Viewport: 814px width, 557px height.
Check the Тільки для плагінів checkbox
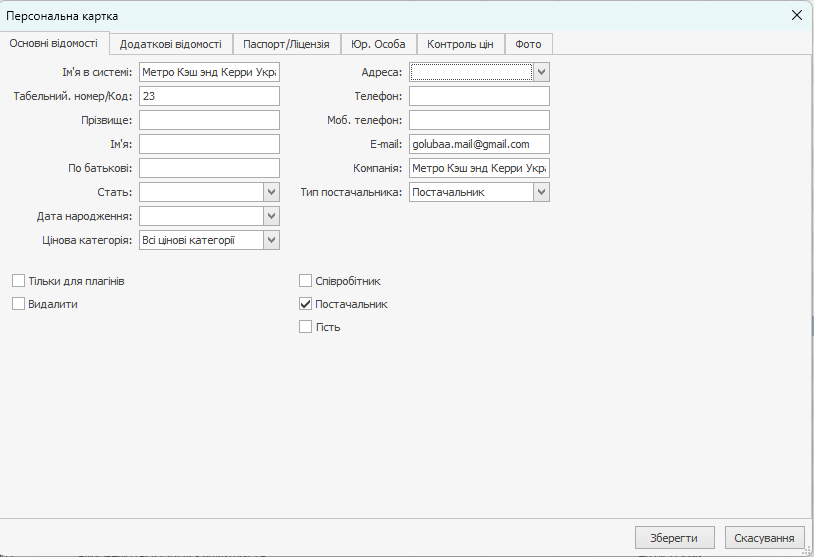(x=18, y=281)
